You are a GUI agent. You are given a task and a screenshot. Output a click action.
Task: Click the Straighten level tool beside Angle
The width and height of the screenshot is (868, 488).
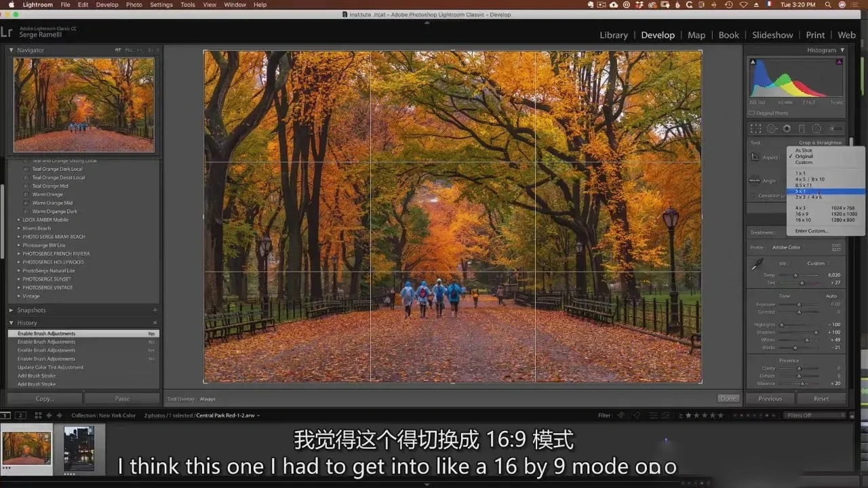[755, 180]
